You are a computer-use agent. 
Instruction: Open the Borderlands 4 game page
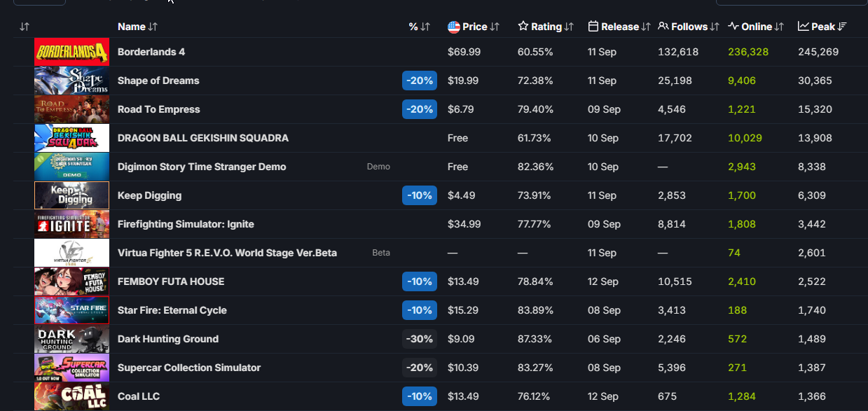coord(151,52)
